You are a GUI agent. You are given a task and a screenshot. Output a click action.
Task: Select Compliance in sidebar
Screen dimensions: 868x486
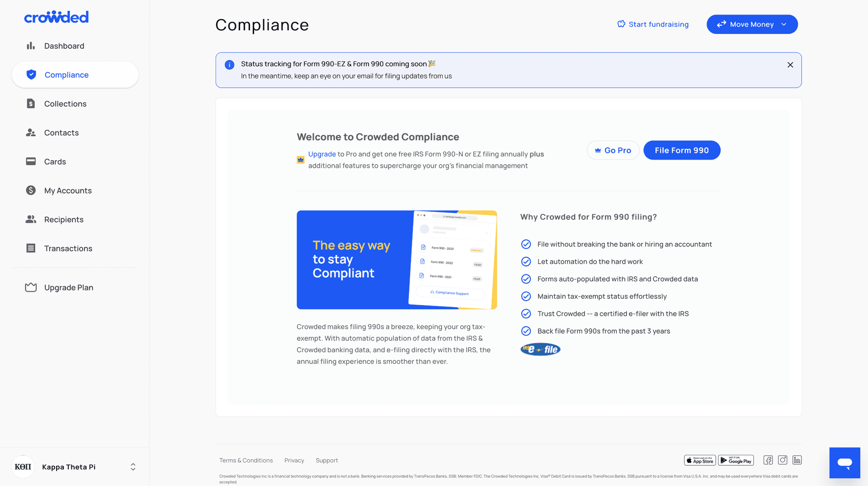75,75
